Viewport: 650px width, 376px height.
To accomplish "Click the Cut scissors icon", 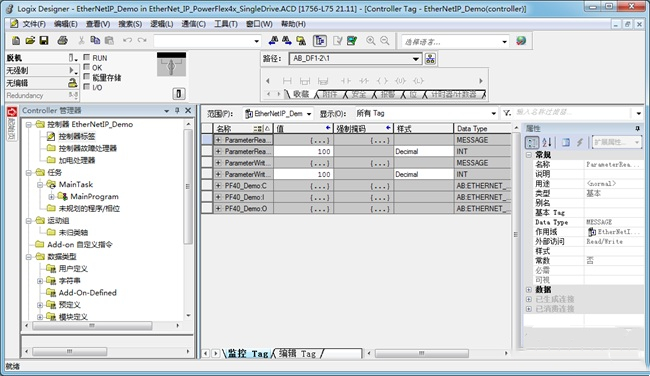I will pyautogui.click(x=81, y=41).
